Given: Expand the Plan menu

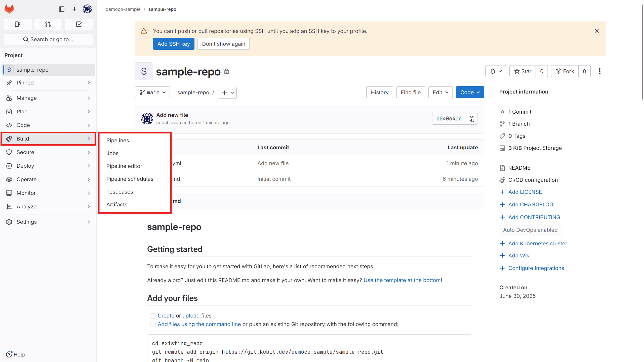Looking at the screenshot, I should tap(48, 111).
